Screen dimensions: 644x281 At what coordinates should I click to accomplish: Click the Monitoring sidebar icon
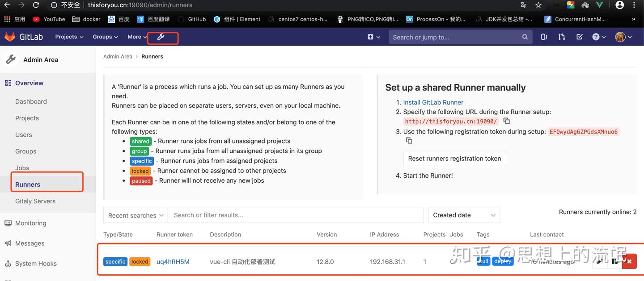[x=7, y=223]
